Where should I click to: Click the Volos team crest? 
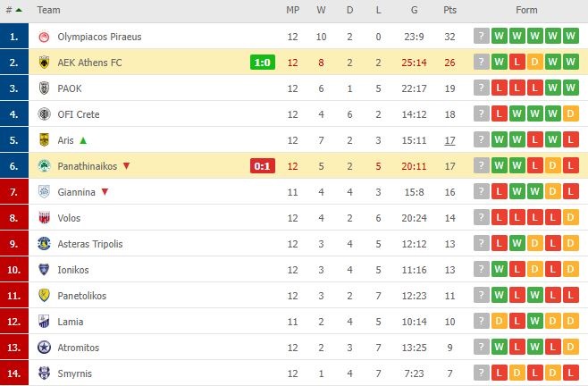click(45, 218)
